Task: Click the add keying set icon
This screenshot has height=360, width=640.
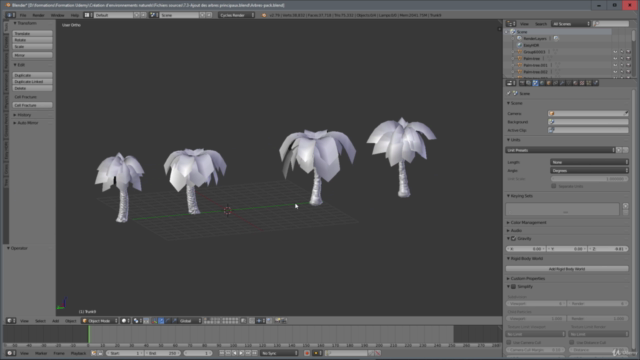Action: (625, 206)
